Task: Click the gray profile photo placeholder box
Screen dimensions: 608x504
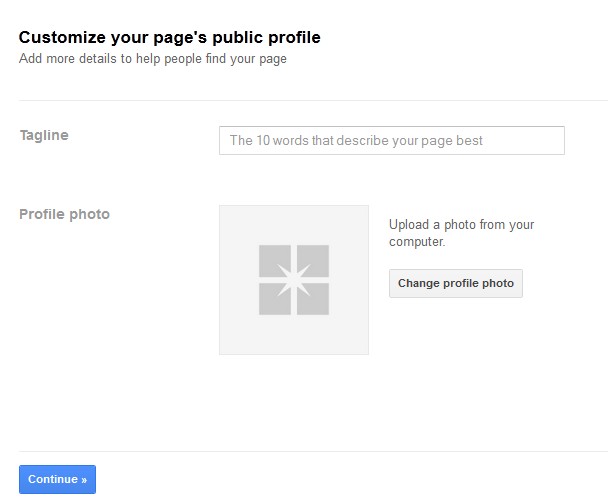Action: [x=294, y=280]
